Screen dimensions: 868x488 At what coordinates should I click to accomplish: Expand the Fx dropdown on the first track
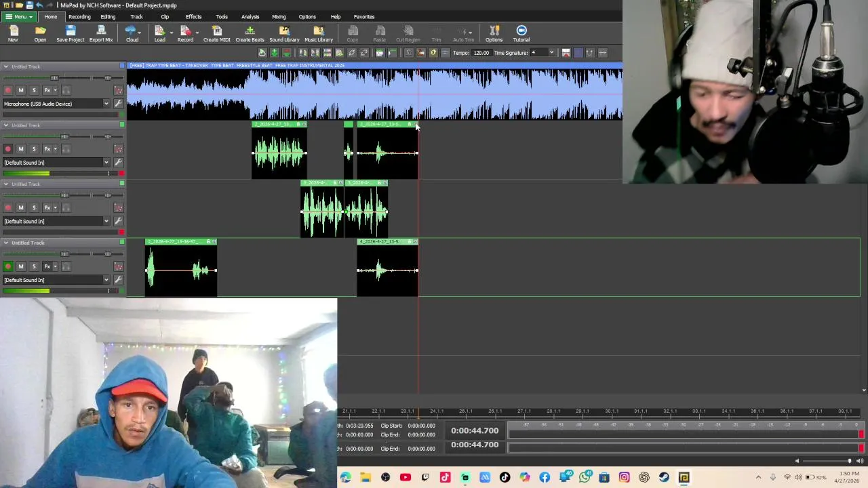(x=55, y=90)
